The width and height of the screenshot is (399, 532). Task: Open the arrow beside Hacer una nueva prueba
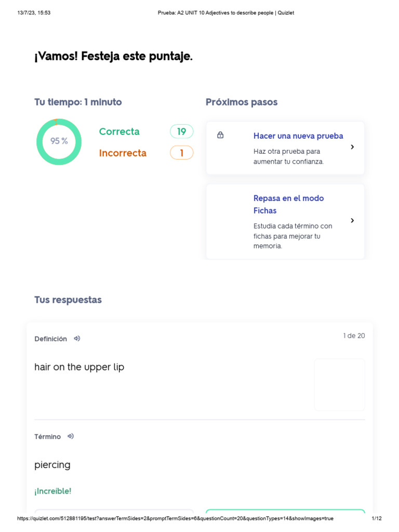point(352,147)
